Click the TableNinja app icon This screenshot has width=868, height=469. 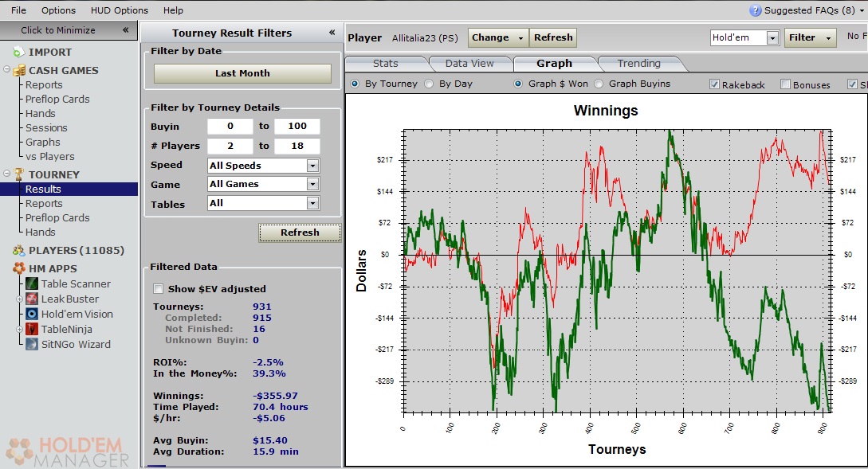31,330
